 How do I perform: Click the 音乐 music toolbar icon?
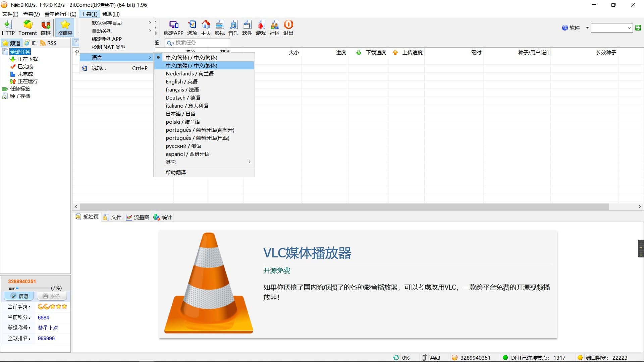click(x=233, y=27)
